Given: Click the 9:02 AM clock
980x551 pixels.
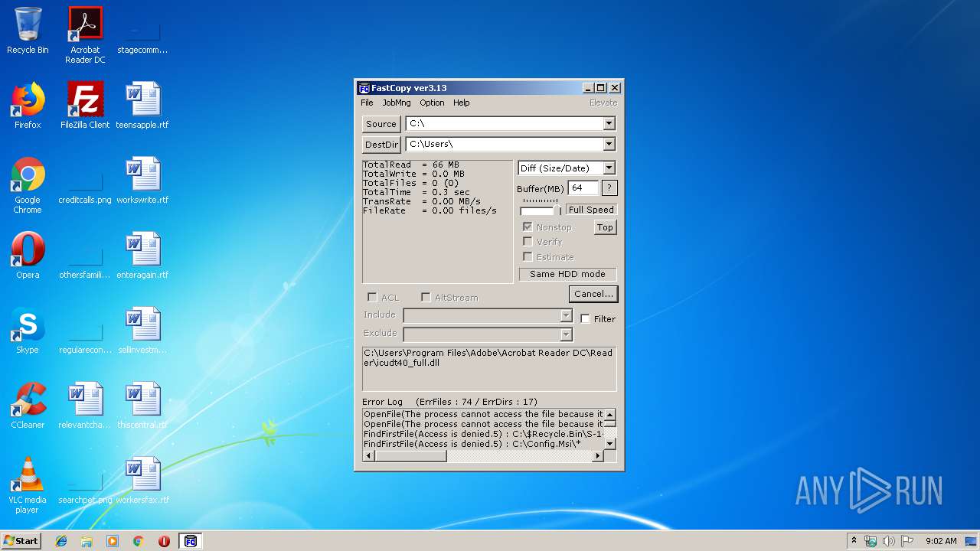Looking at the screenshot, I should 941,541.
